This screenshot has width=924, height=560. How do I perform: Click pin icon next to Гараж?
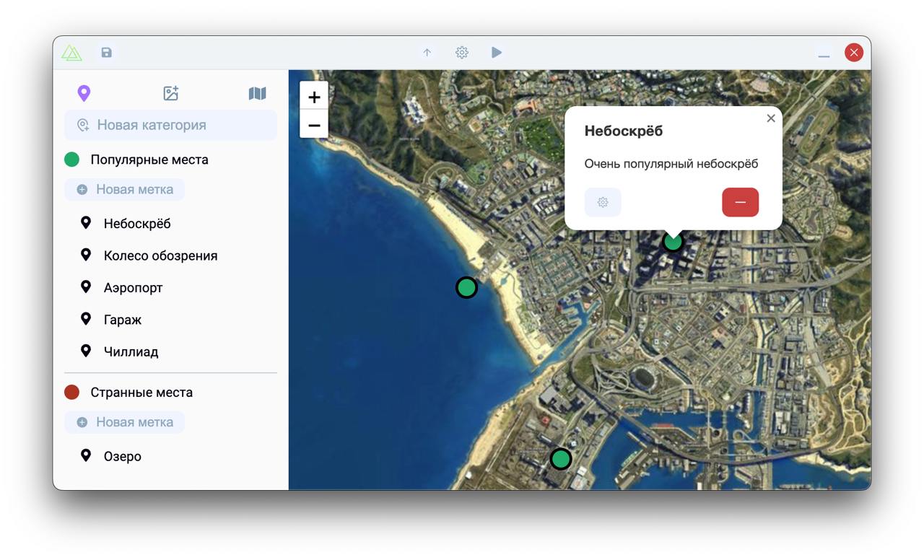86,319
